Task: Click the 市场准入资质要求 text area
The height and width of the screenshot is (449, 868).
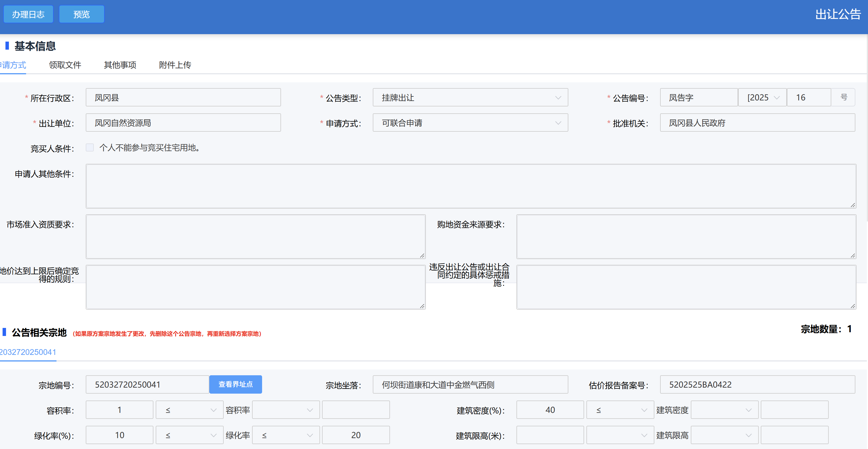Action: pyautogui.click(x=255, y=237)
